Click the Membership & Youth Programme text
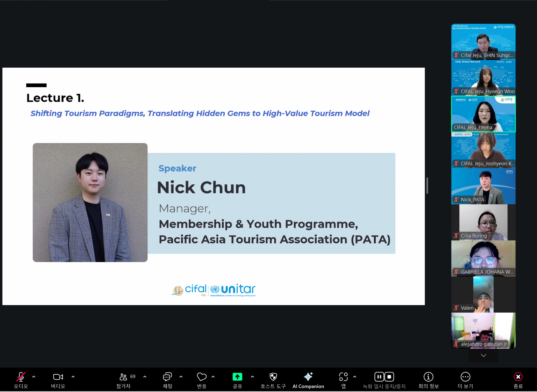This screenshot has width=537, height=392. 258,224
